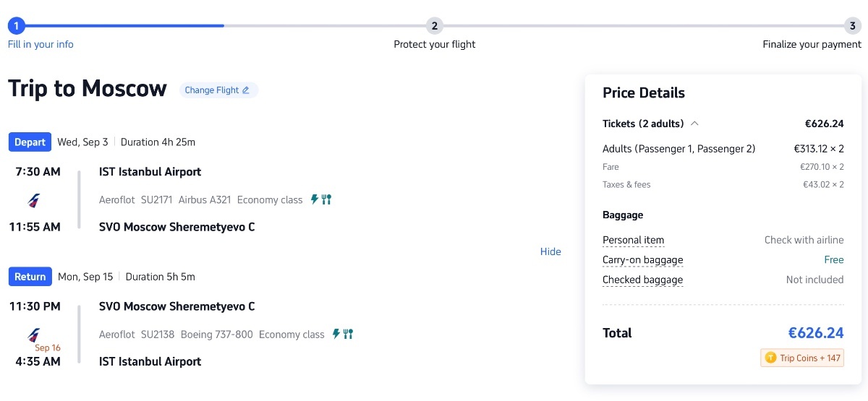Open the Carry-on baggage info
Image resolution: width=868 pixels, height=401 pixels.
642,260
